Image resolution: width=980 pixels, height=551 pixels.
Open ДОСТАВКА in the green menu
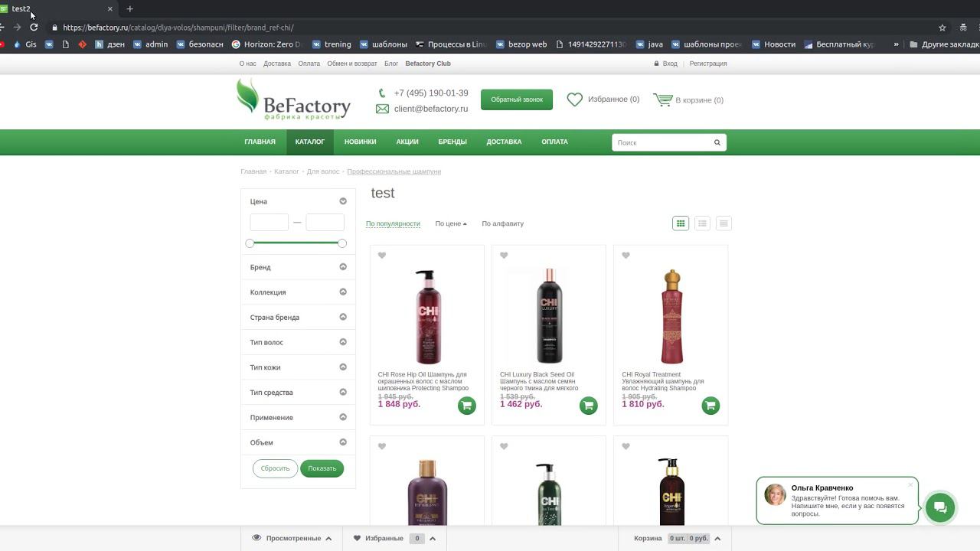click(x=504, y=142)
